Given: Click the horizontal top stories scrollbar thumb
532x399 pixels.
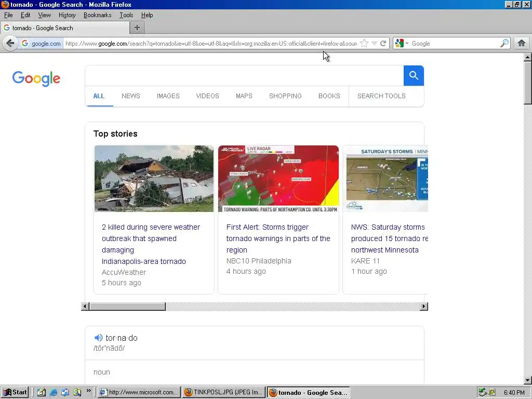Looking at the screenshot, I should [127, 307].
